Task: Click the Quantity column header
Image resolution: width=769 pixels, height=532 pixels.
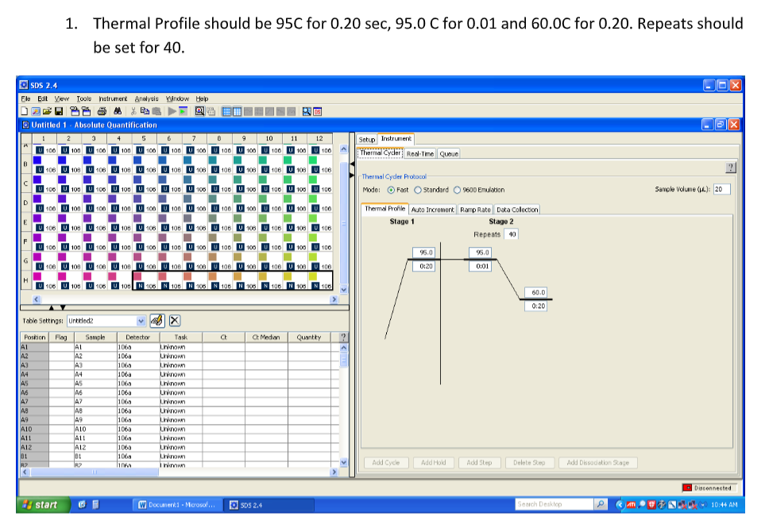Action: 309,337
